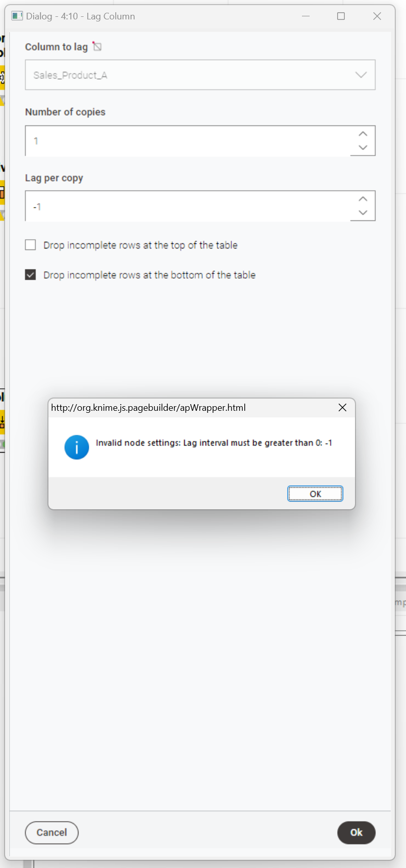Confirm settings with the dark Ok button

(x=356, y=832)
